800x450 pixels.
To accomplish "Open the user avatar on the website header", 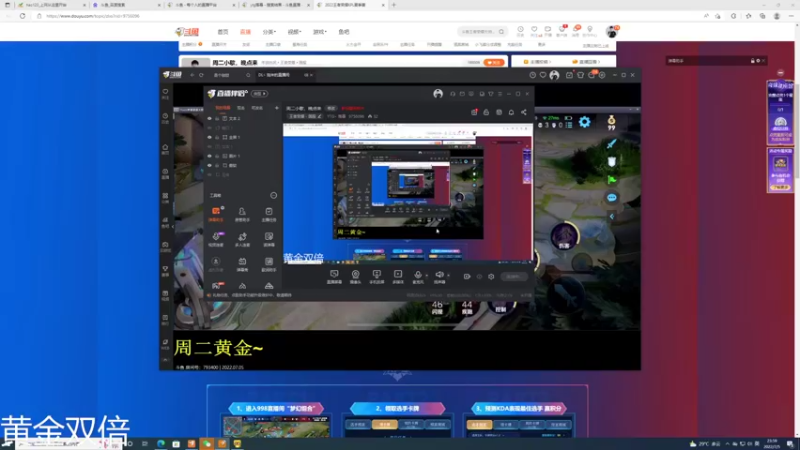I will point(612,32).
